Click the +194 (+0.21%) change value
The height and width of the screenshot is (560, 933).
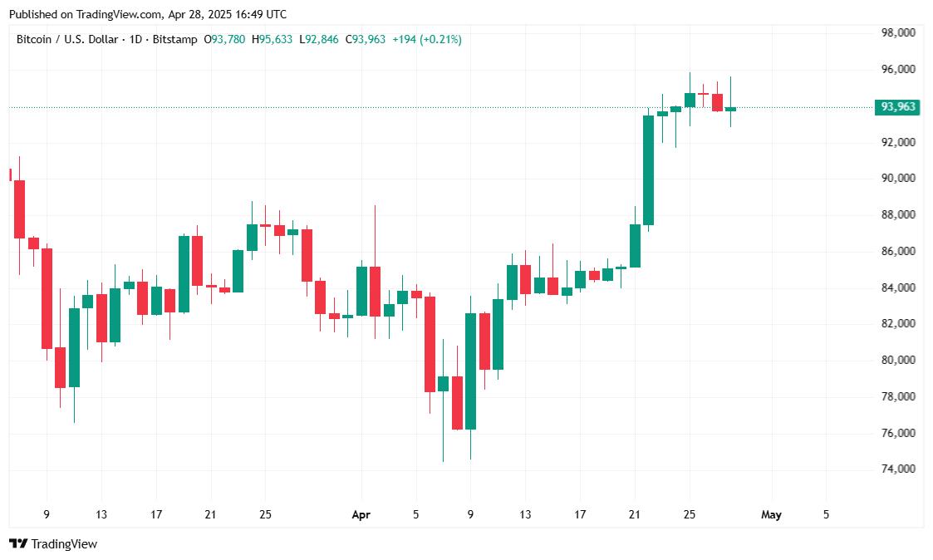pyautogui.click(x=427, y=39)
